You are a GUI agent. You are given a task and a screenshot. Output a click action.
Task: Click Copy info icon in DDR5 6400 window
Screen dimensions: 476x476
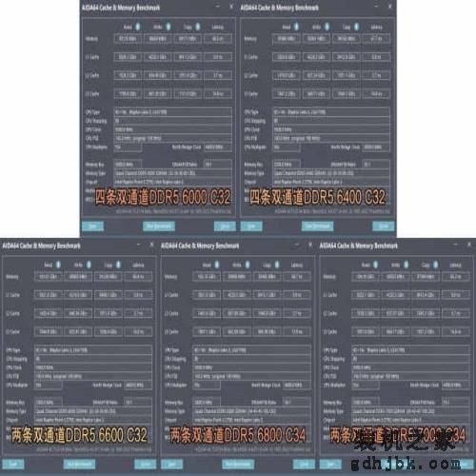pyautogui.click(x=356, y=27)
